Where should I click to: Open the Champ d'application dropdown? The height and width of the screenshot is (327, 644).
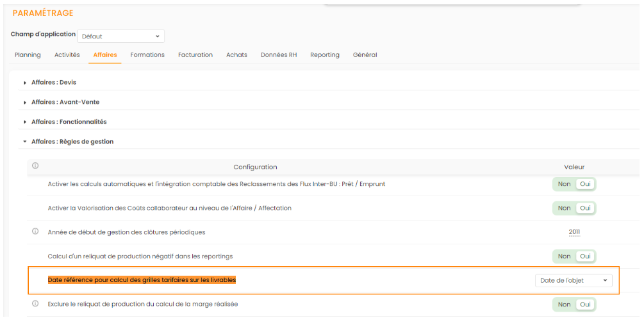(125, 37)
